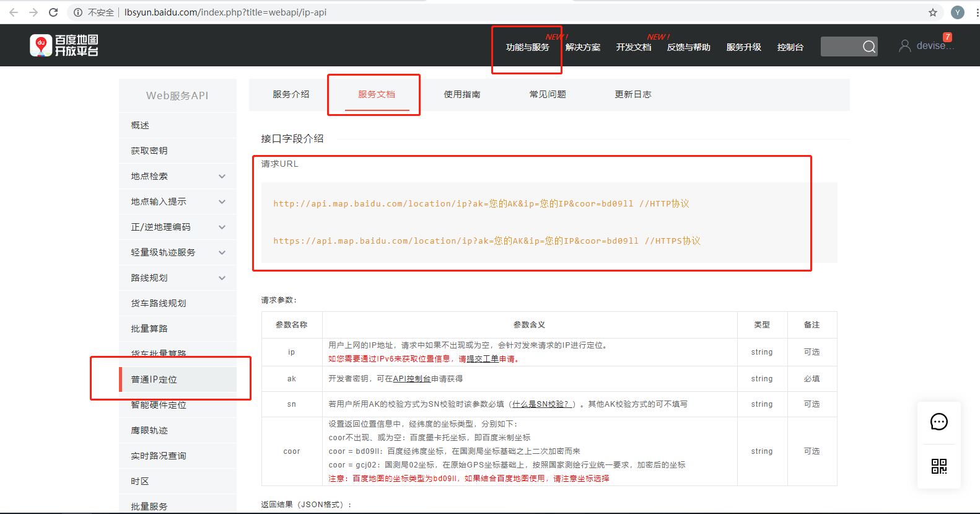Screen dimensions: 980x514
Task: Click the browser forward arrow
Action: point(33,12)
